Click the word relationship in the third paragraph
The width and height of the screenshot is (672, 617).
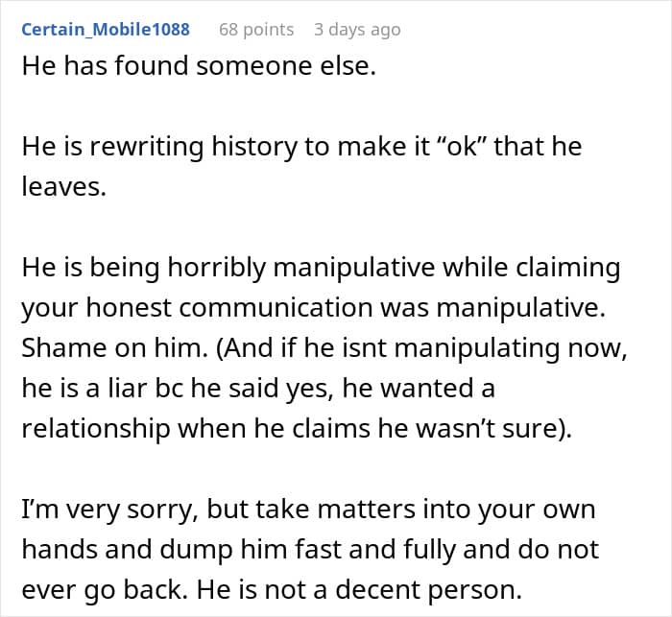96,428
